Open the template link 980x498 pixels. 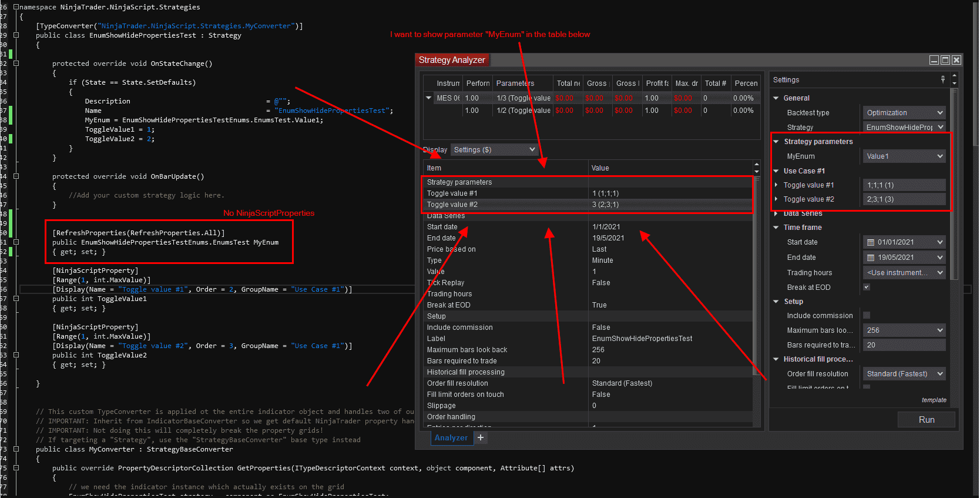point(934,400)
